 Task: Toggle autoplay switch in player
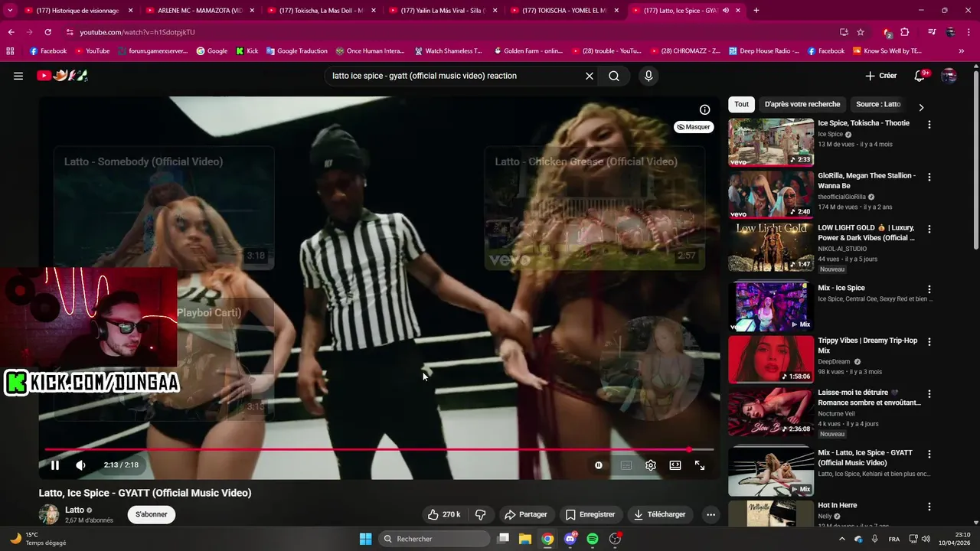click(x=599, y=465)
